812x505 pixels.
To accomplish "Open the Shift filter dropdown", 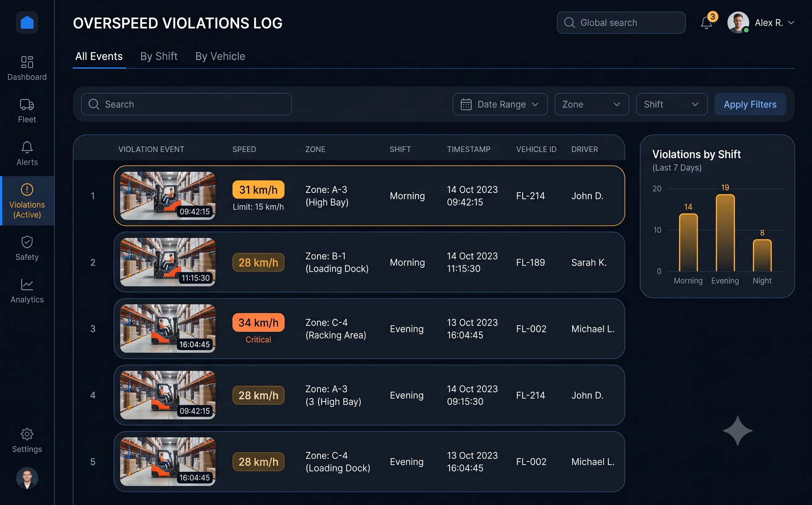I will point(672,104).
